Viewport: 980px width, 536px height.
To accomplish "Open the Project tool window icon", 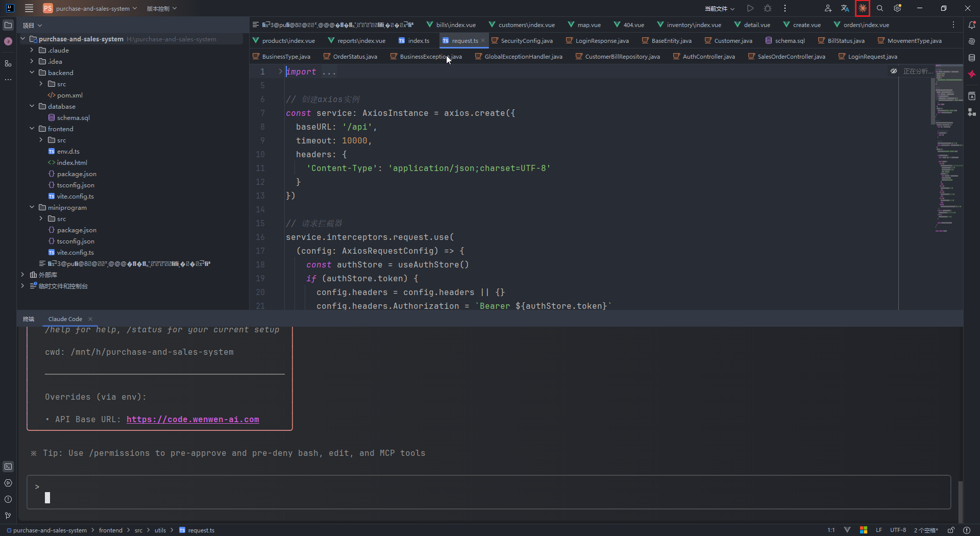I will 8,25.
